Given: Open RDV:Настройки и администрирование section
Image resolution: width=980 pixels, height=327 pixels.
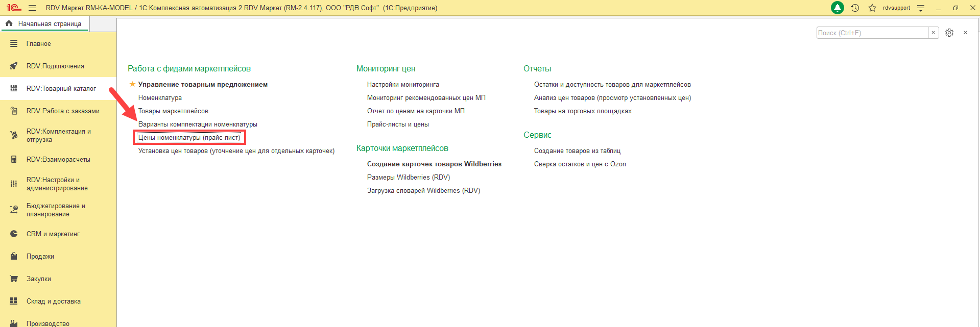Looking at the screenshot, I should click(x=57, y=184).
